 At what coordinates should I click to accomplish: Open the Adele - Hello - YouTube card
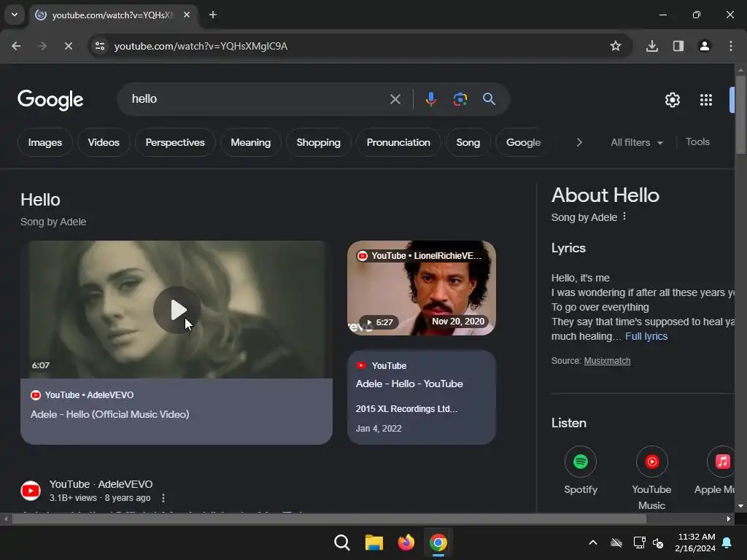(422, 397)
